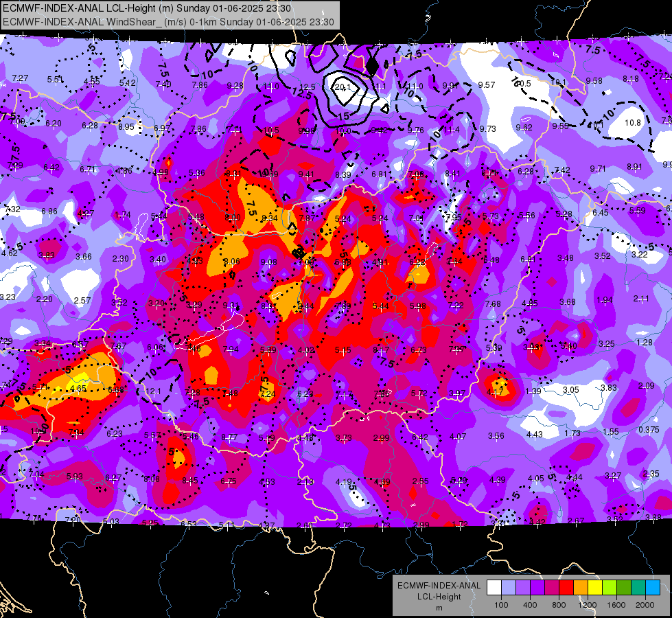Image resolution: width=672 pixels, height=618 pixels.
Task: Click the map value "3.05"
Action: click(x=571, y=389)
